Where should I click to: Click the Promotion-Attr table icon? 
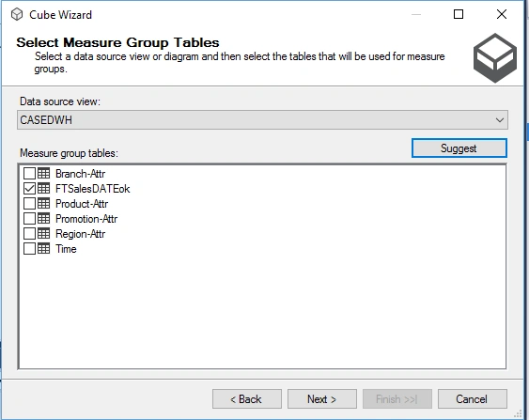pyautogui.click(x=43, y=219)
